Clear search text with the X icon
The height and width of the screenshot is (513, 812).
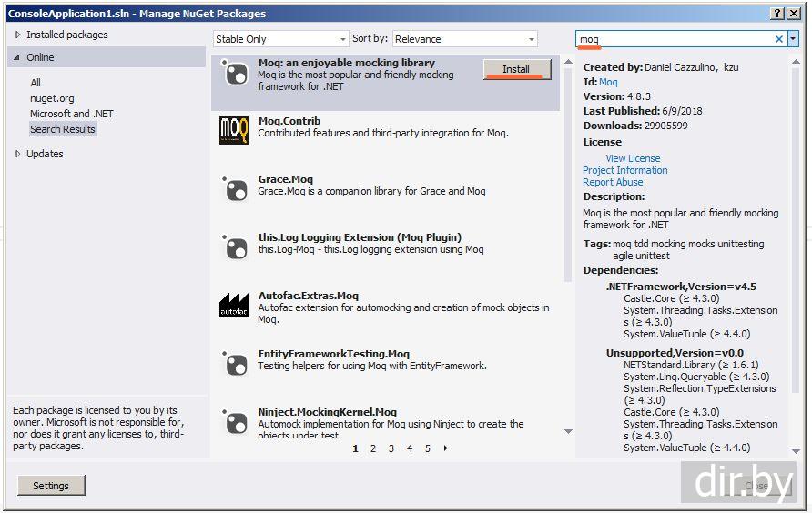(778, 39)
